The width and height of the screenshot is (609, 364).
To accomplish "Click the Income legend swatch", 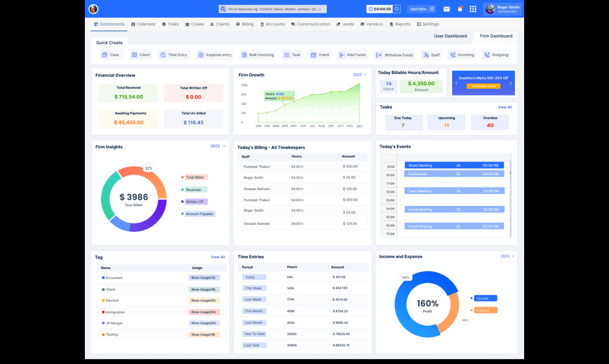I will click(x=472, y=298).
